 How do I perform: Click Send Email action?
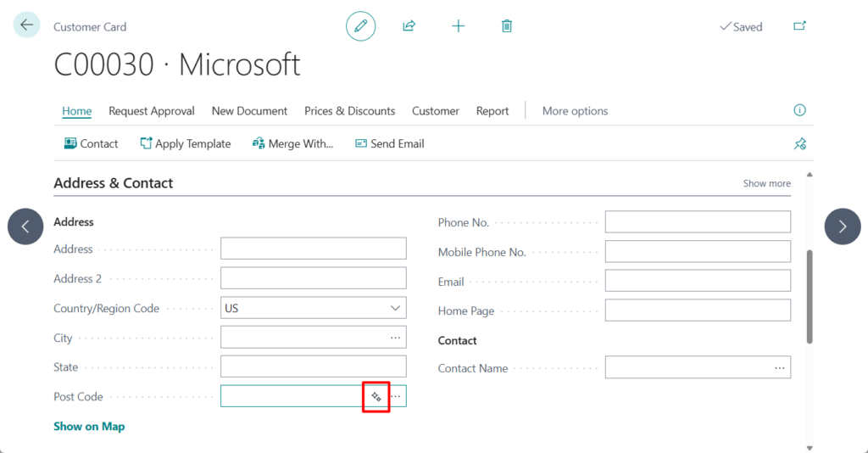tap(389, 144)
